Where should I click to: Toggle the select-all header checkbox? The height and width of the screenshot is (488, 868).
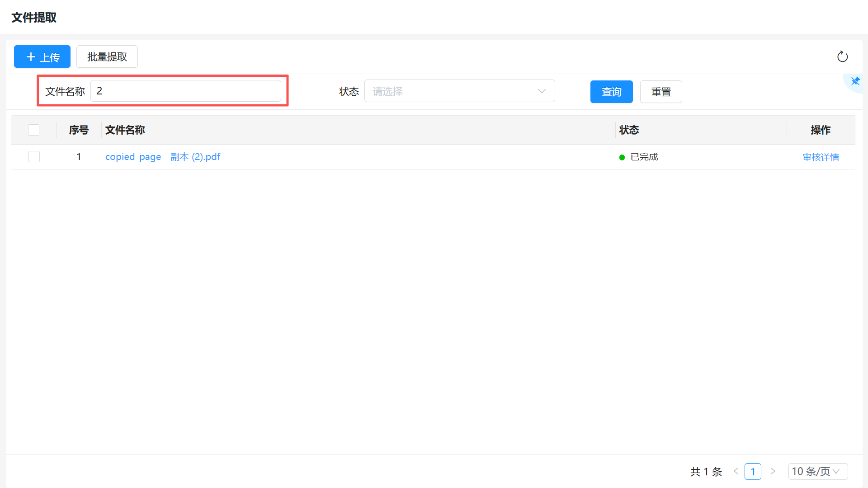pyautogui.click(x=34, y=130)
